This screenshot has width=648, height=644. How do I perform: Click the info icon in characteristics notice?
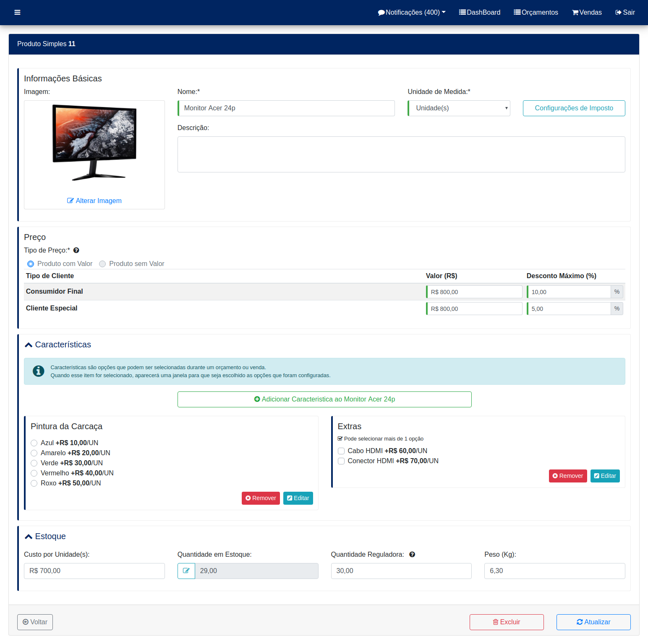39,371
